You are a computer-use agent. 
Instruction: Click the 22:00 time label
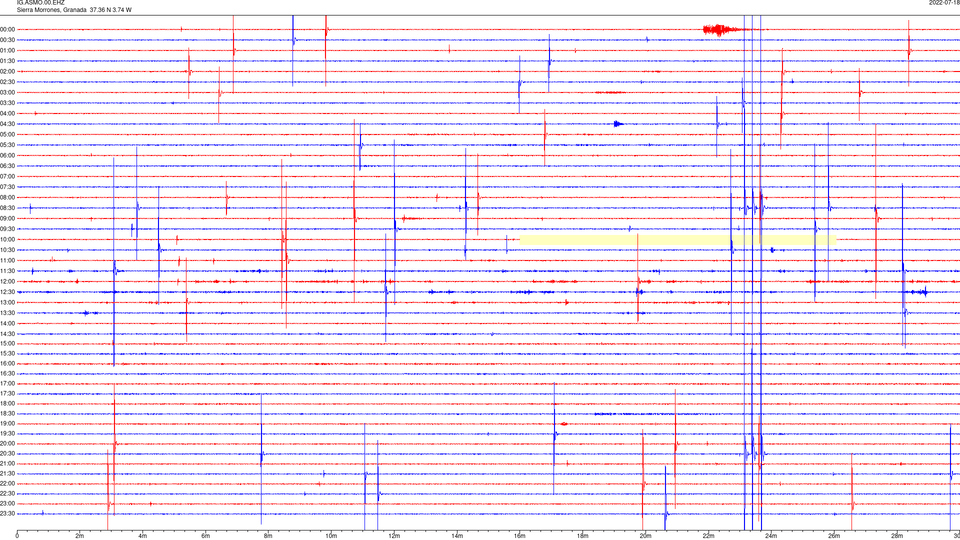(x=8, y=484)
